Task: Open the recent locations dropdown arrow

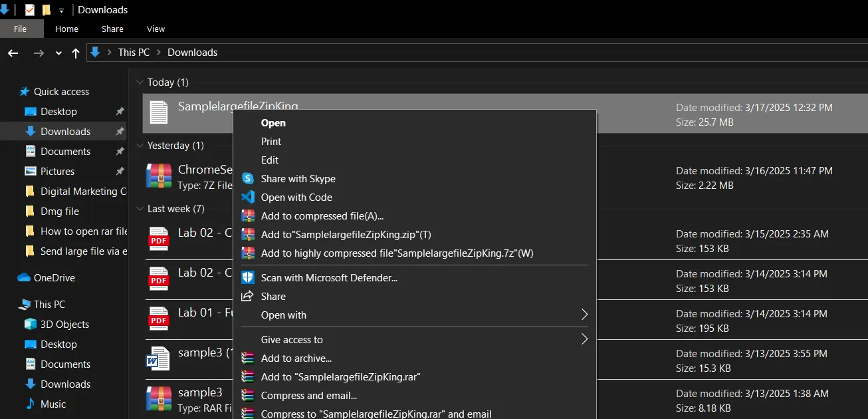Action: point(58,53)
